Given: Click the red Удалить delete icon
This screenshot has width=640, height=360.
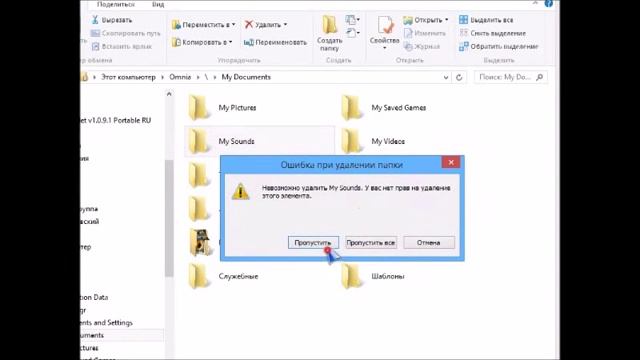Looking at the screenshot, I should pyautogui.click(x=249, y=24).
